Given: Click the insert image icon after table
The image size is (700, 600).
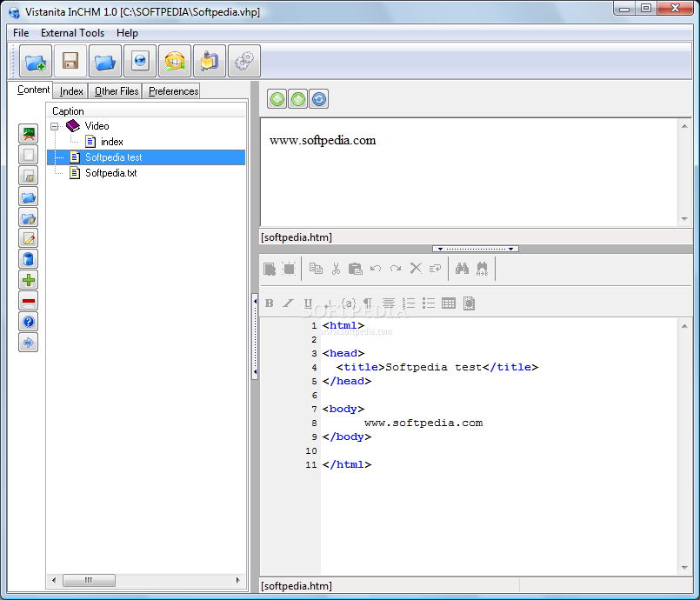Looking at the screenshot, I should point(469,303).
